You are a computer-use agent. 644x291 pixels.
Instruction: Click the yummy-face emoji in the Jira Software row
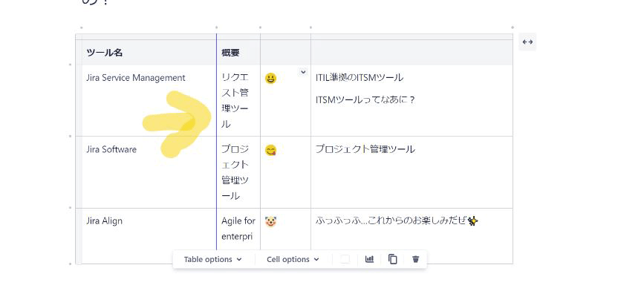[270, 150]
